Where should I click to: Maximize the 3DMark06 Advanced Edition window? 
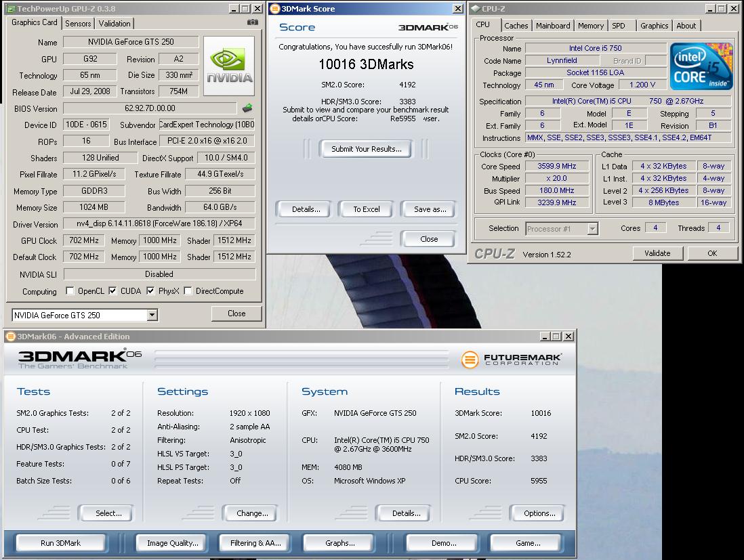click(556, 336)
